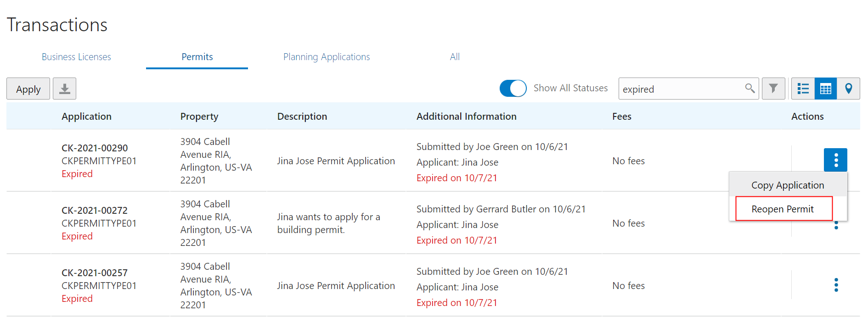868x317 pixels.
Task: Select the All tab
Action: pyautogui.click(x=455, y=57)
